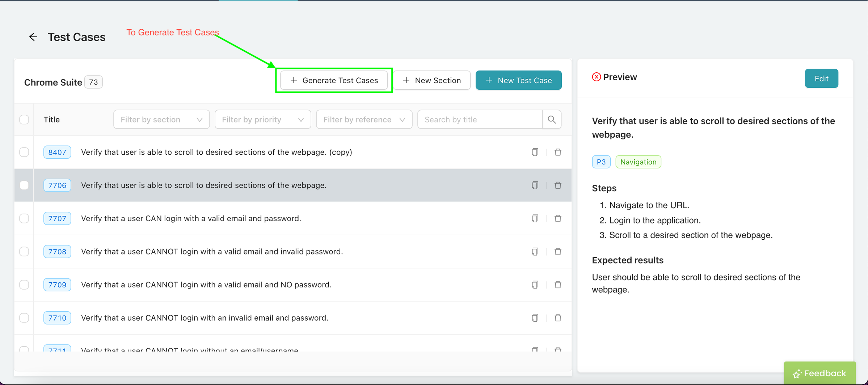Check the box for test case 7709

point(24,285)
